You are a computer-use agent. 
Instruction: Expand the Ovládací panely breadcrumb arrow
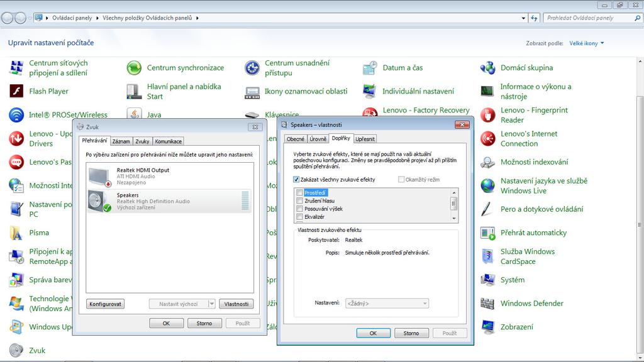coord(97,18)
